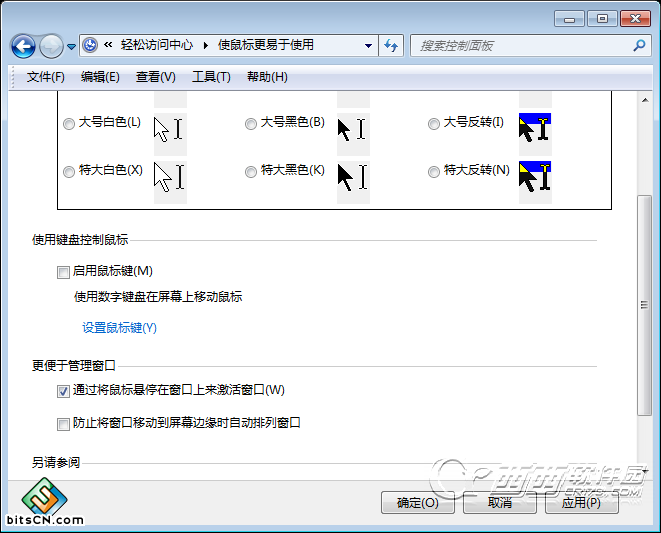This screenshot has width=661, height=533.
Task: Uncheck 通过将鼠标悬停在窗口上来激活窗口(W)
Action: pos(63,392)
